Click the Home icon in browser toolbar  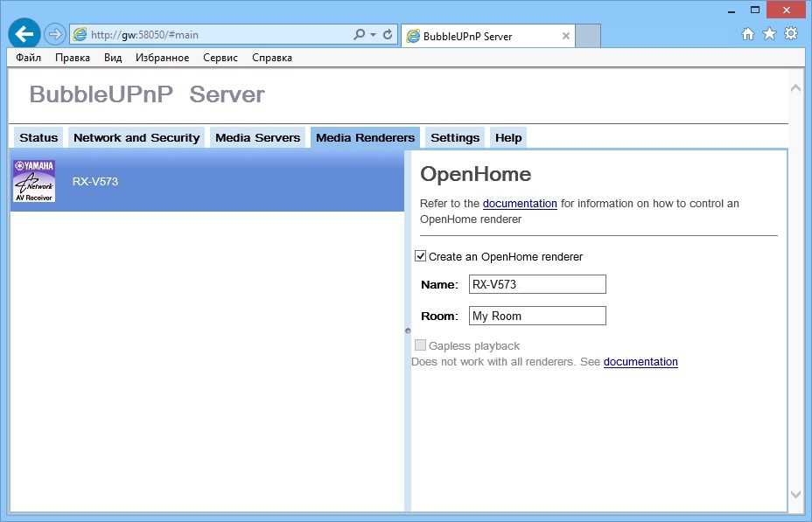tap(748, 34)
